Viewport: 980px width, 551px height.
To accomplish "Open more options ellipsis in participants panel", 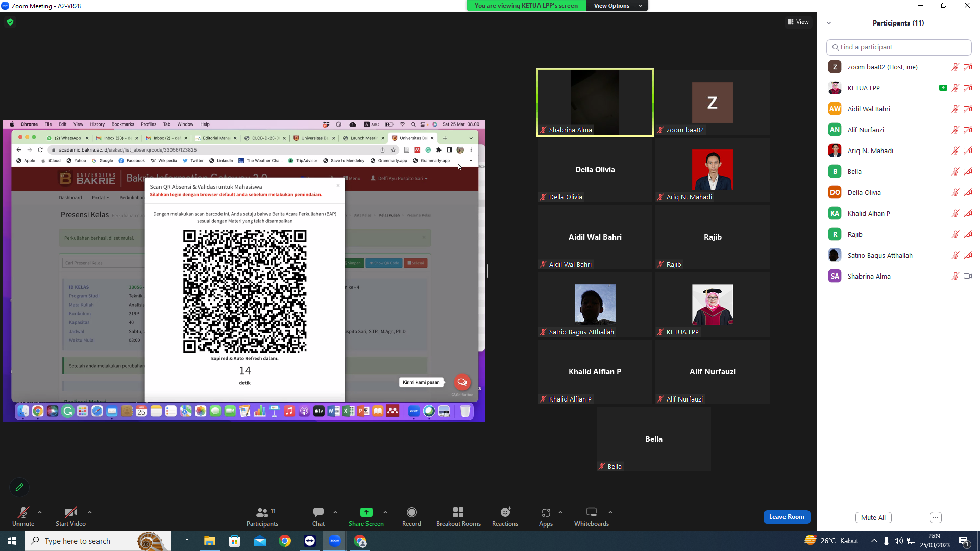I will [x=936, y=517].
